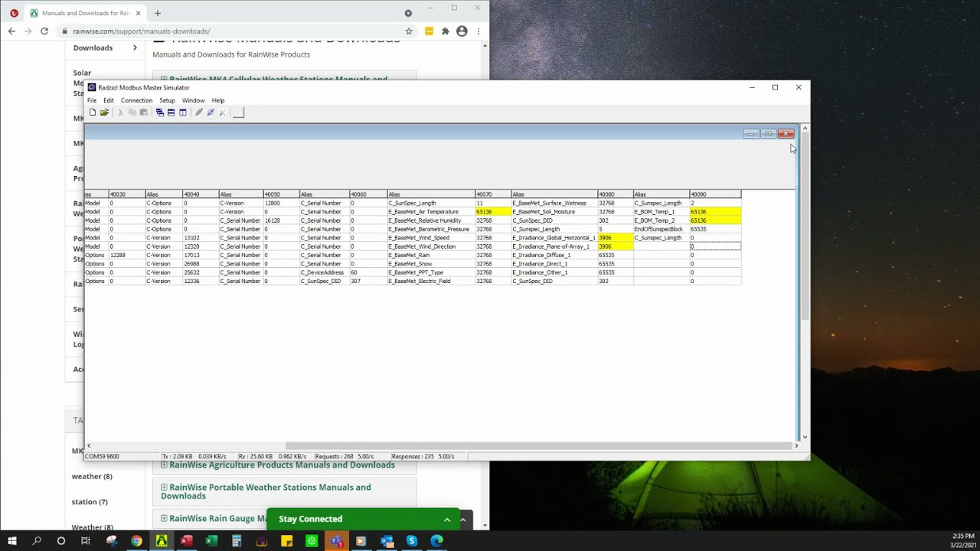Open the Window menu
The image size is (980, 551).
[193, 100]
